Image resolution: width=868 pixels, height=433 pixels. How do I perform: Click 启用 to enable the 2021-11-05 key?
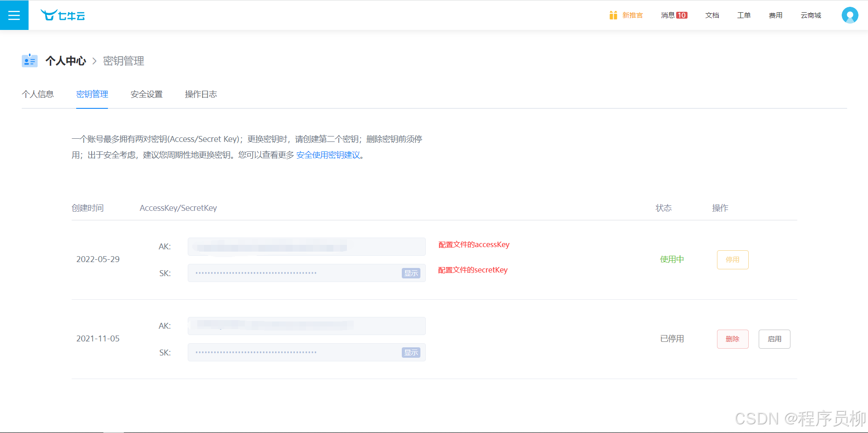point(774,339)
